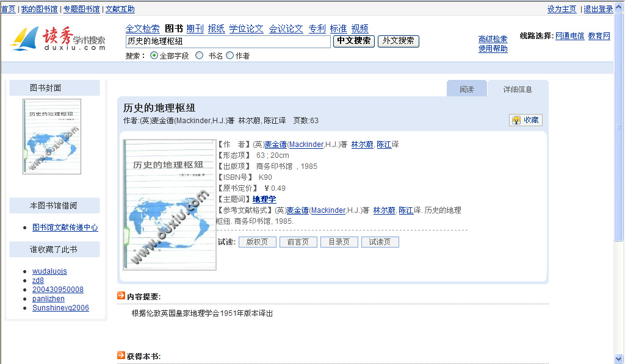The height and width of the screenshot is (364, 625).
Task: Click the search text input field
Action: point(228,41)
